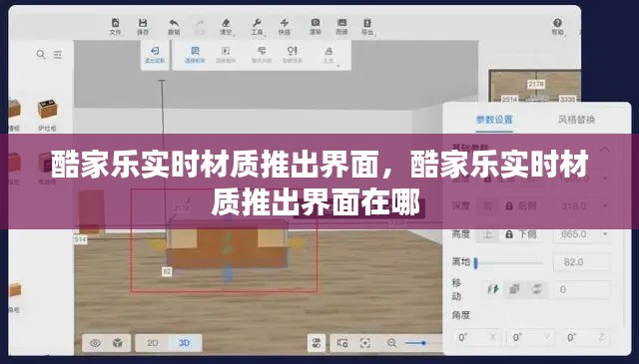Click the fit-to-view focus frame icon
The width and height of the screenshot is (639, 364).
point(365,343)
